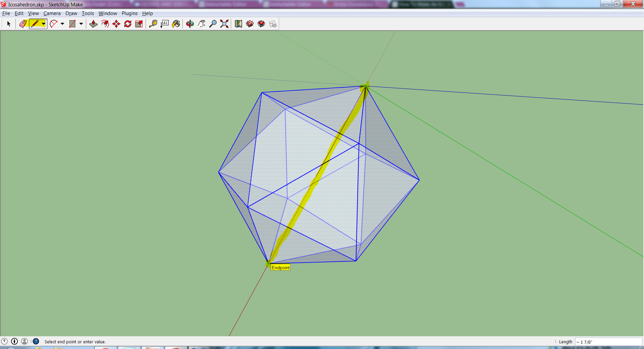The height and width of the screenshot is (349, 644).
Task: Select the arrow Select tool
Action: click(x=9, y=24)
